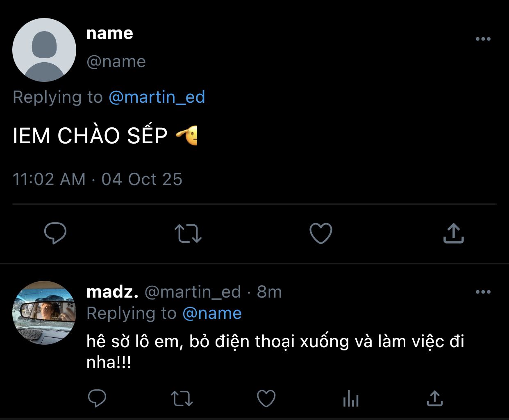
Task: Open the default gray profile avatar
Action: pos(44,50)
